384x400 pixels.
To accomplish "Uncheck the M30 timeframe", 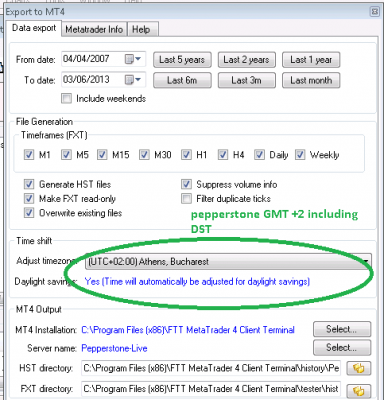I will click(144, 155).
